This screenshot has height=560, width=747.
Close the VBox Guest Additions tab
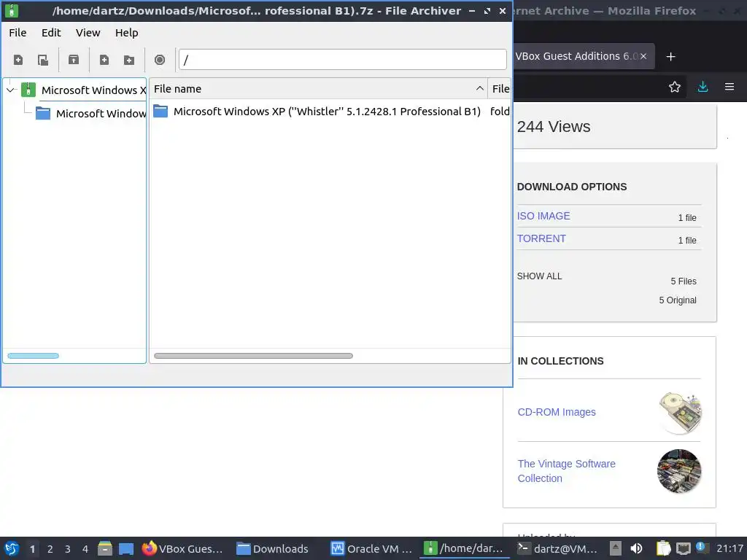point(643,56)
